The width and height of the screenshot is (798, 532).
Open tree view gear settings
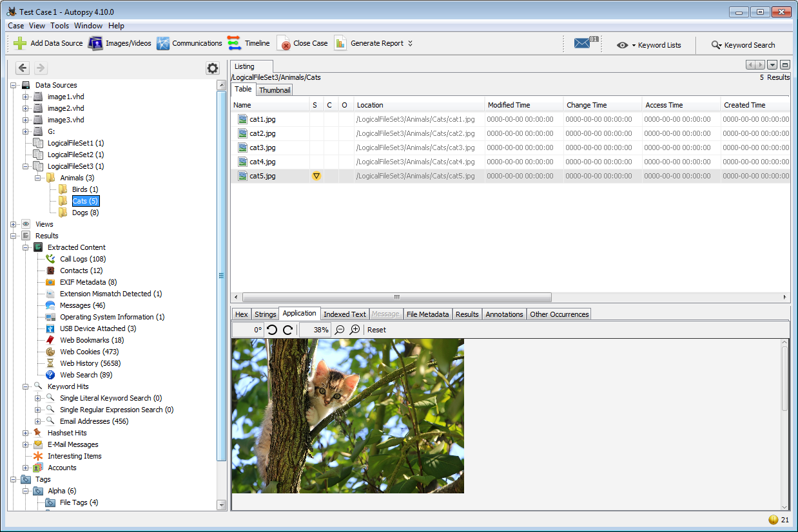212,68
